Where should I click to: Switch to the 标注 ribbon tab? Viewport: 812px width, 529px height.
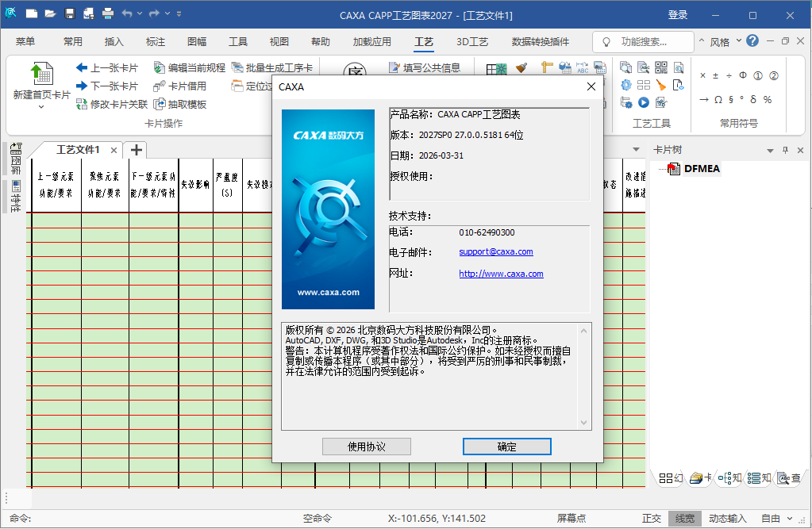click(x=156, y=42)
